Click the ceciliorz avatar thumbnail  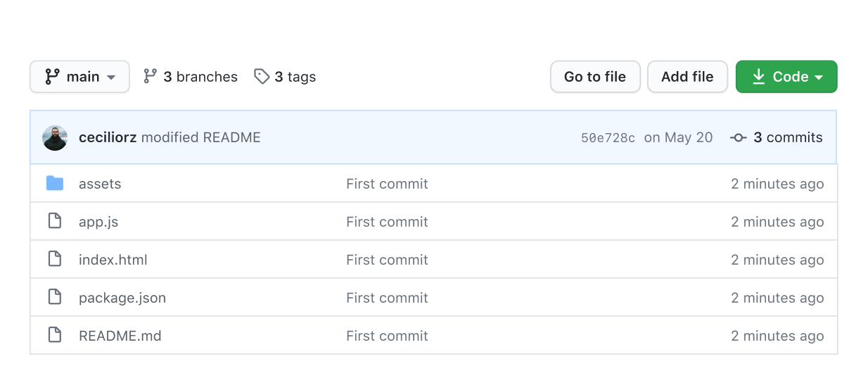point(55,138)
